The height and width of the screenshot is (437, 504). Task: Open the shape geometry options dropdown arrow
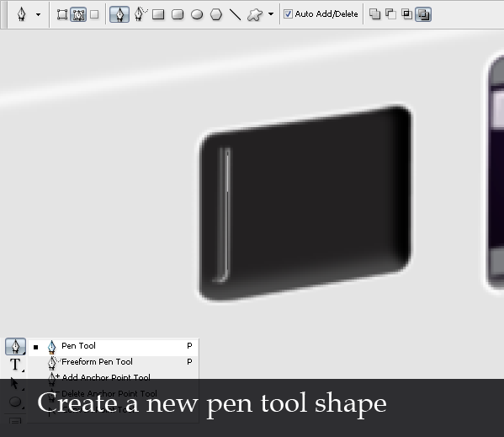point(271,14)
